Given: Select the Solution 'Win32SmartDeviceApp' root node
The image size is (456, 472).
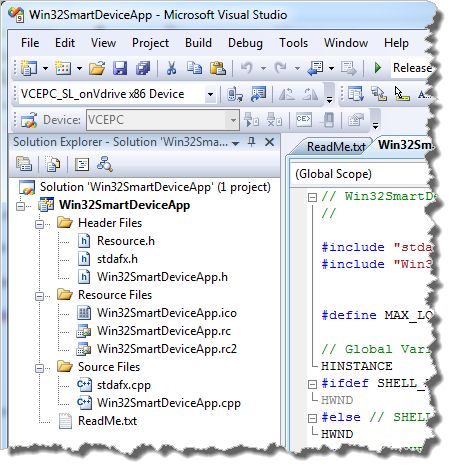Looking at the screenshot, I should coord(155,187).
